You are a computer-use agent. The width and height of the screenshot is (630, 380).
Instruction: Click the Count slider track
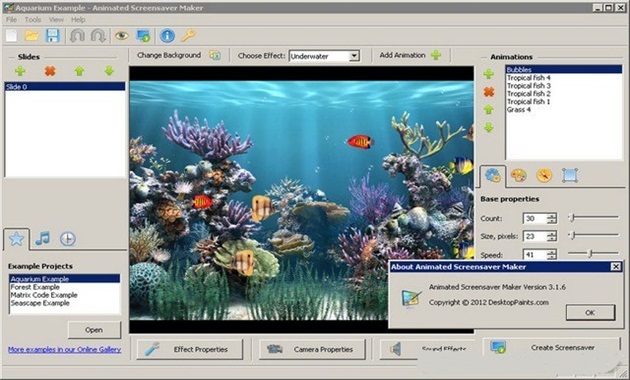pos(594,218)
